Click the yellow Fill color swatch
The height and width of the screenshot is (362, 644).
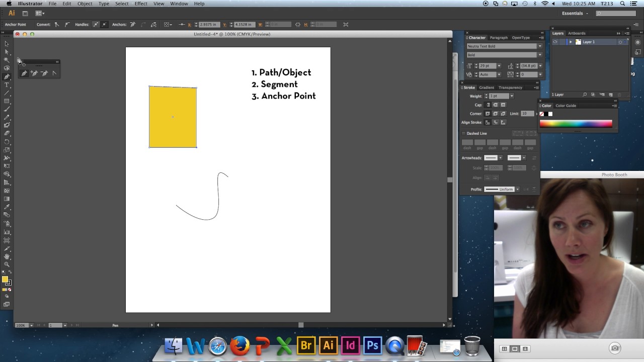coord(5,280)
